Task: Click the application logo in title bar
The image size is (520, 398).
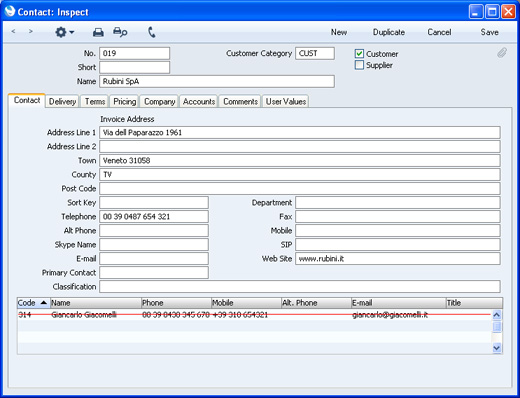Action: [x=10, y=11]
